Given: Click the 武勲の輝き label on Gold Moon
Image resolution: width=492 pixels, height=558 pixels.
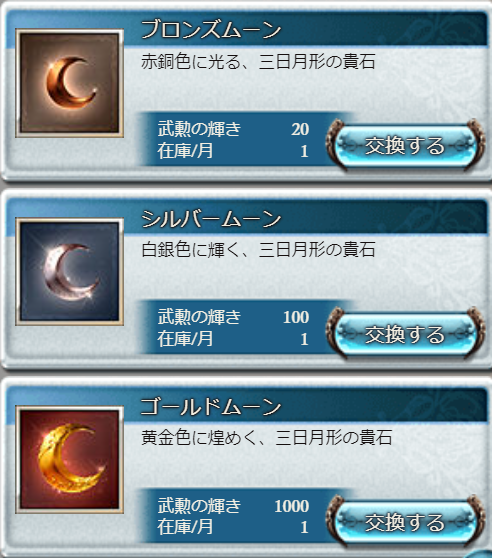Looking at the screenshot, I should pyautogui.click(x=199, y=505).
